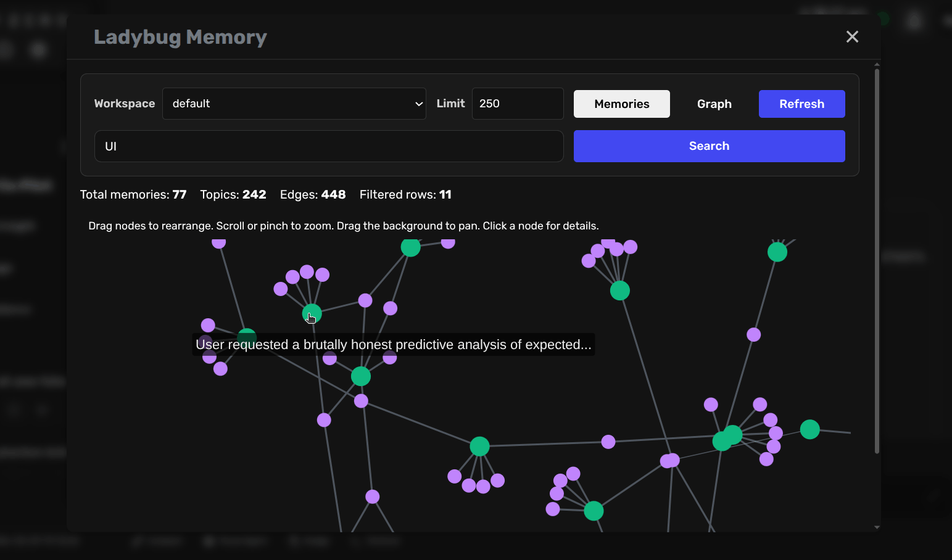Click the "User requested a brutally honest" tooltip
952x560 pixels.
[x=394, y=345]
